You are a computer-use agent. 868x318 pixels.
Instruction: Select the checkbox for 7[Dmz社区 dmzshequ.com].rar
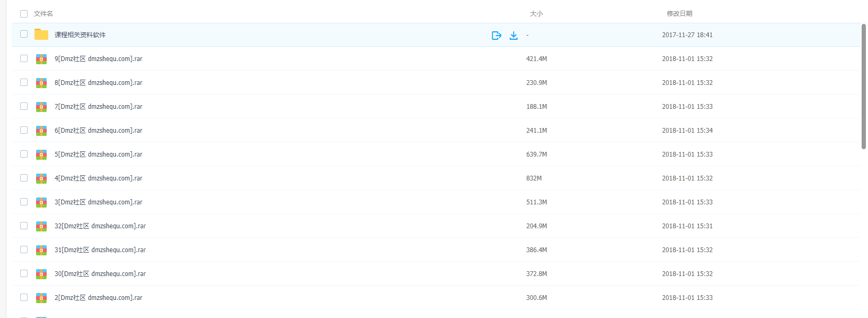pos(24,106)
